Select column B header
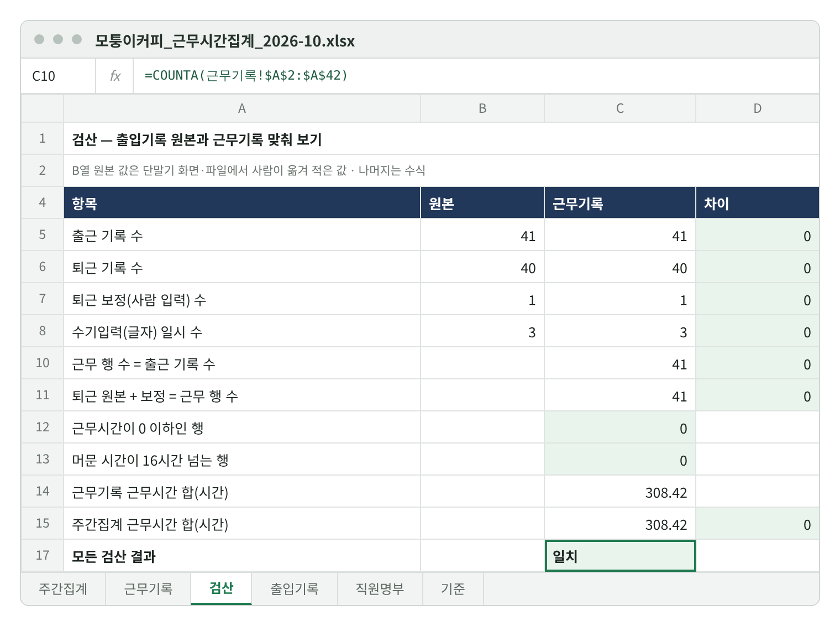840x626 pixels. pos(482,108)
